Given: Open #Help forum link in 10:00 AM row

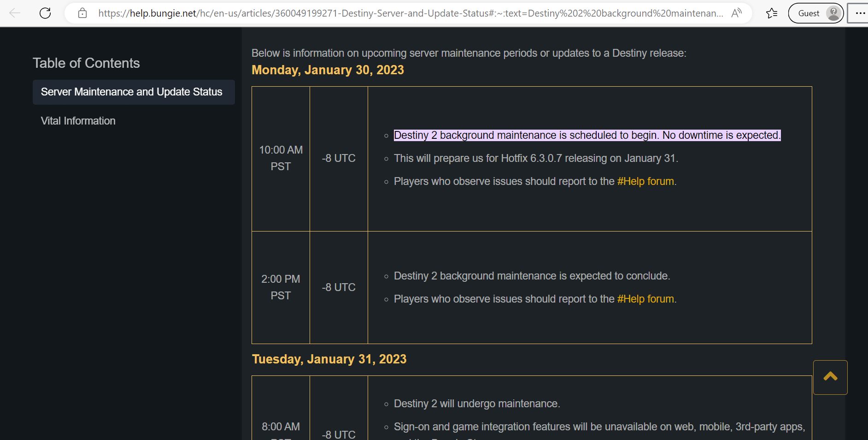Looking at the screenshot, I should point(645,181).
